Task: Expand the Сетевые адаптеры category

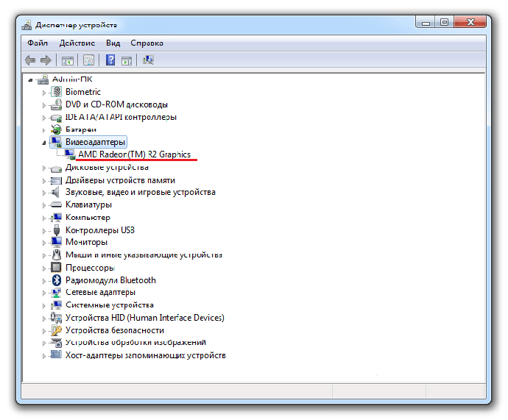Action: [x=44, y=292]
